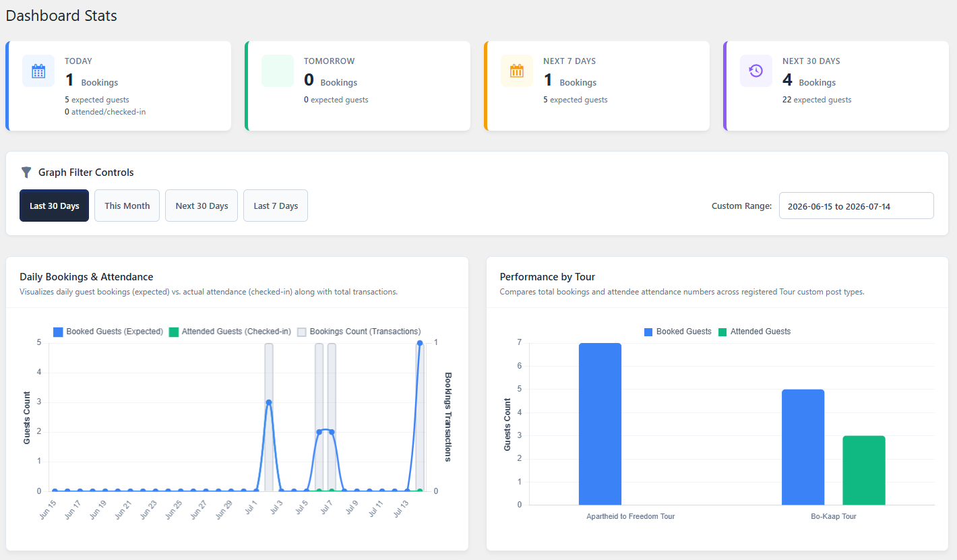Click the blue Bo-Kaap Tour booked bar

click(803, 447)
